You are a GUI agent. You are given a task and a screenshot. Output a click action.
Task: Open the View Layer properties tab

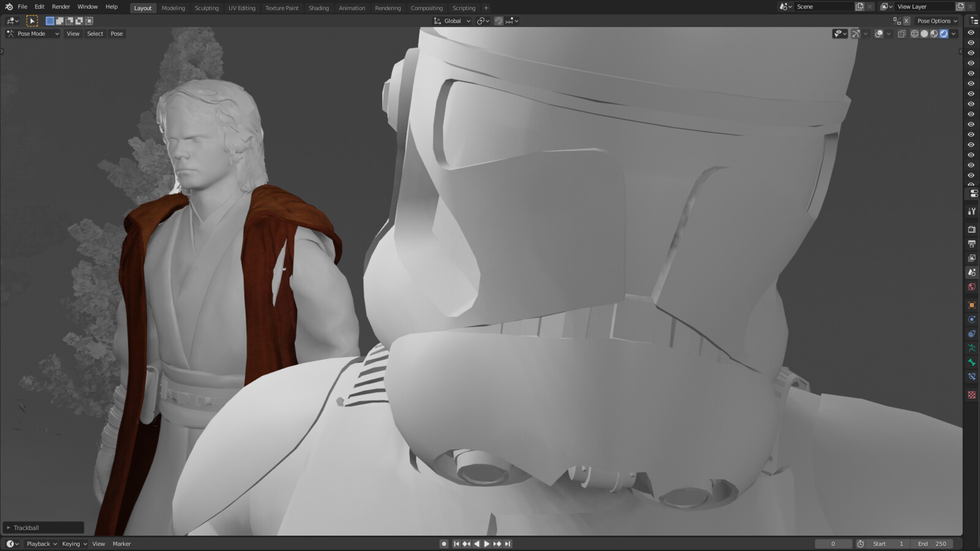971,258
